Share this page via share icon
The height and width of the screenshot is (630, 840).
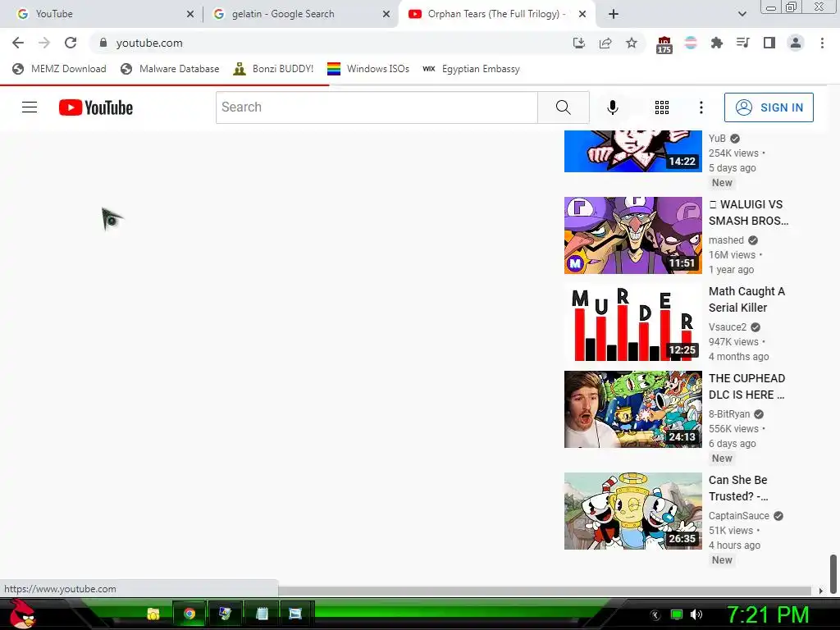tap(605, 43)
